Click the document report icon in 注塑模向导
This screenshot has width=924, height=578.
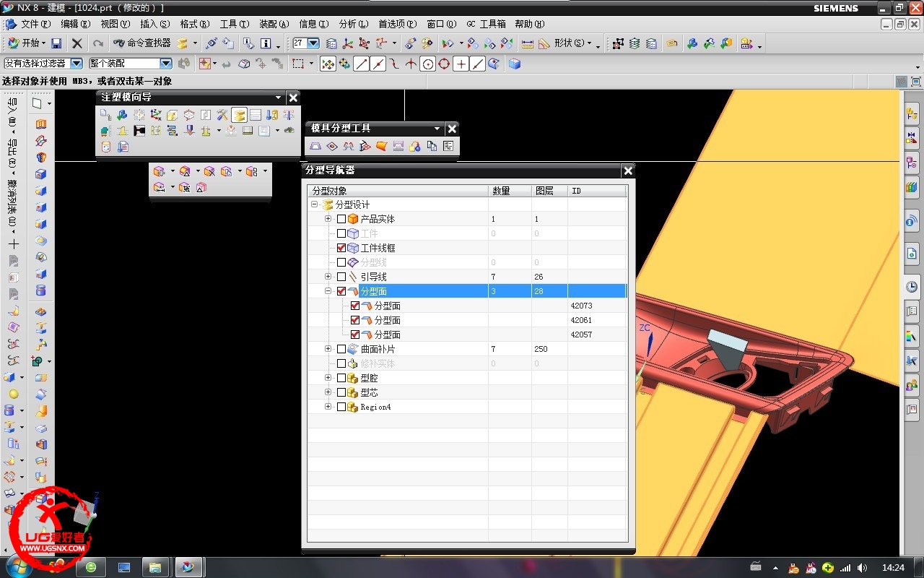(123, 147)
